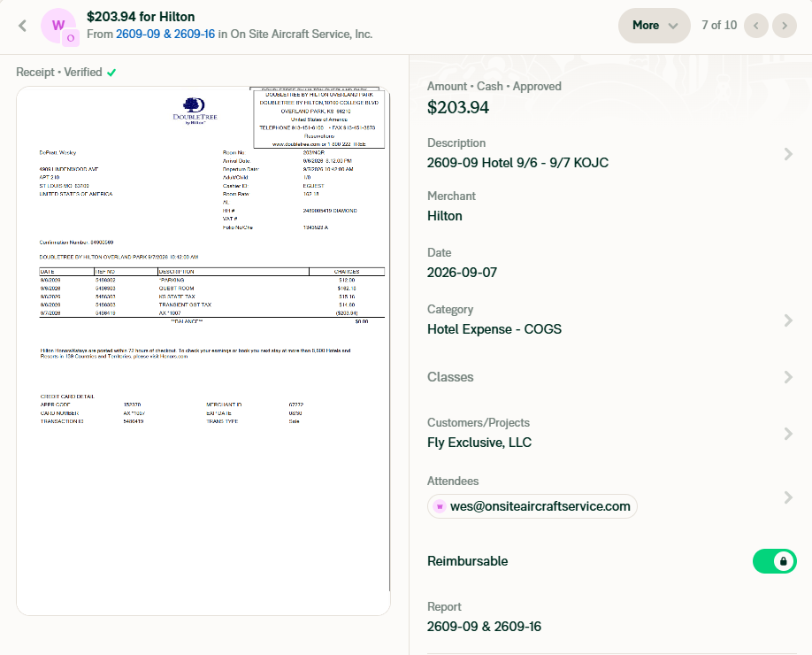Viewport: 812px width, 655px height.
Task: Go to previous expense
Action: pyautogui.click(x=756, y=26)
